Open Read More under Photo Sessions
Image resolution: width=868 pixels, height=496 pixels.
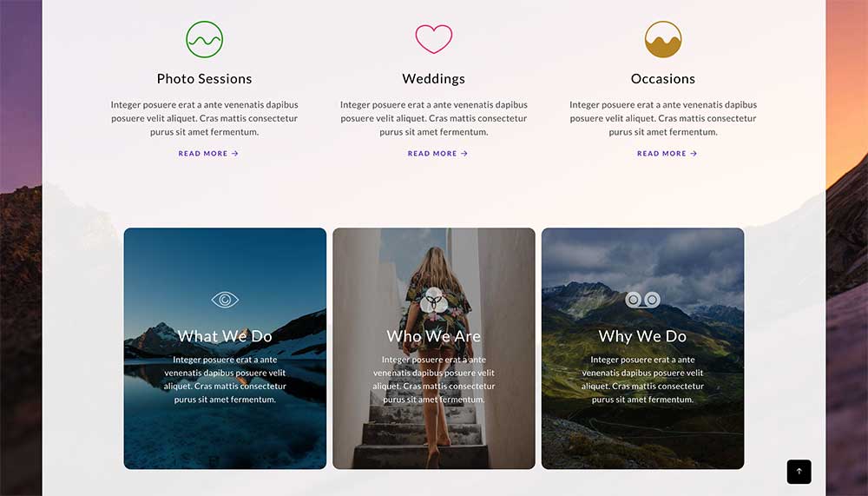click(208, 154)
